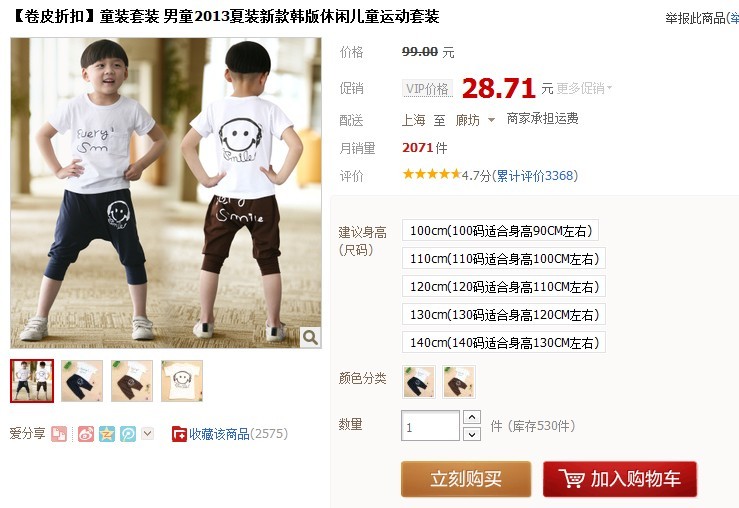
Task: Expand more sharing options arrow
Action: coord(148,433)
